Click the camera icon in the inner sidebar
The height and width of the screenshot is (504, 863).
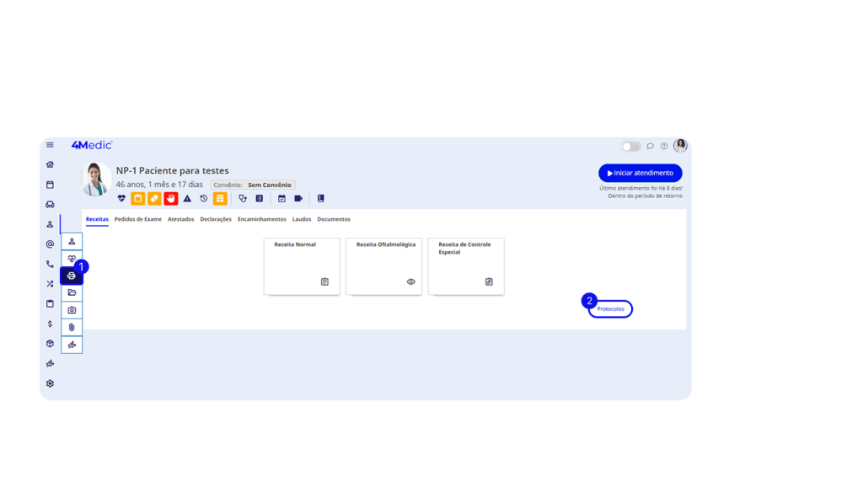tap(72, 310)
